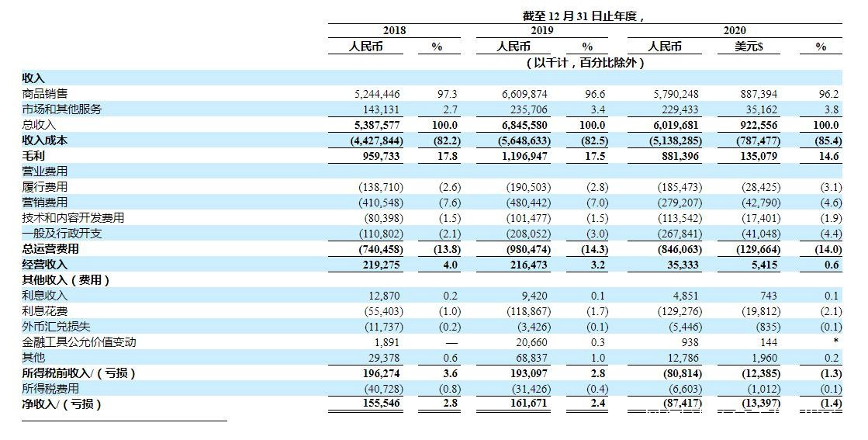Select the 利息花费 row label
Viewport: 868px width, 440px height.
click(45, 311)
